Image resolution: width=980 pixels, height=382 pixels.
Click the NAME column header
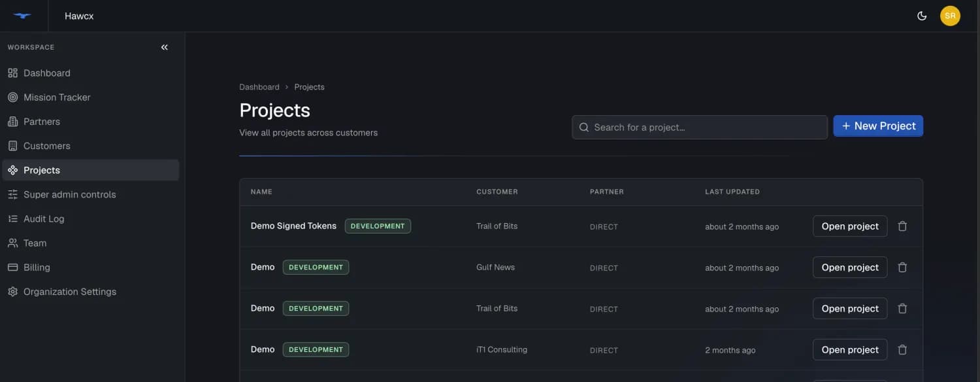coord(261,192)
